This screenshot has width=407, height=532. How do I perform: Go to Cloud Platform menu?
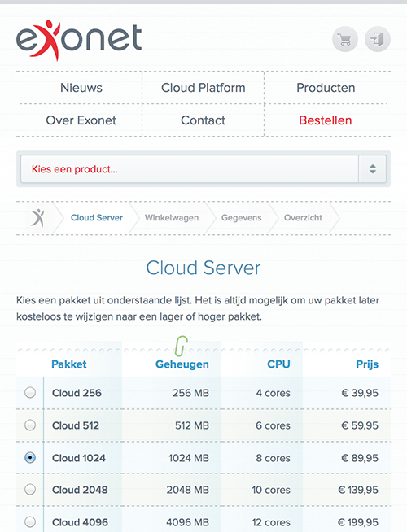pos(203,88)
